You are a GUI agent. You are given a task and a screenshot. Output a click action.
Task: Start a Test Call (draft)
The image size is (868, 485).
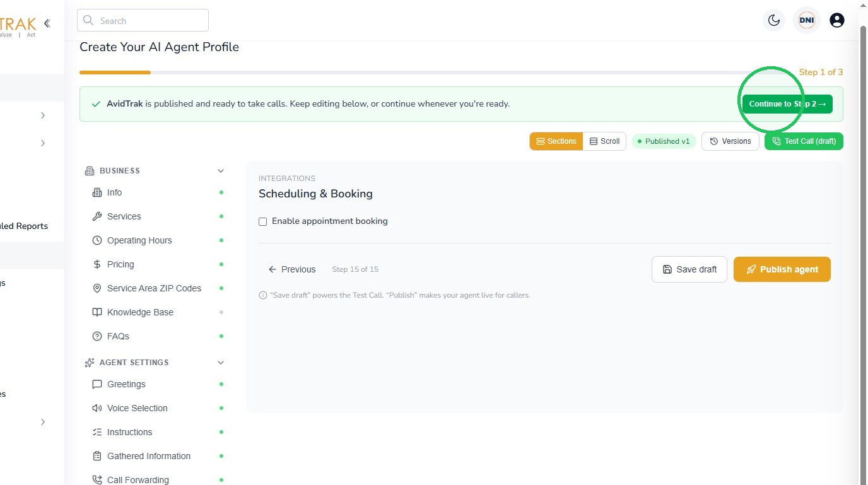[x=804, y=141]
